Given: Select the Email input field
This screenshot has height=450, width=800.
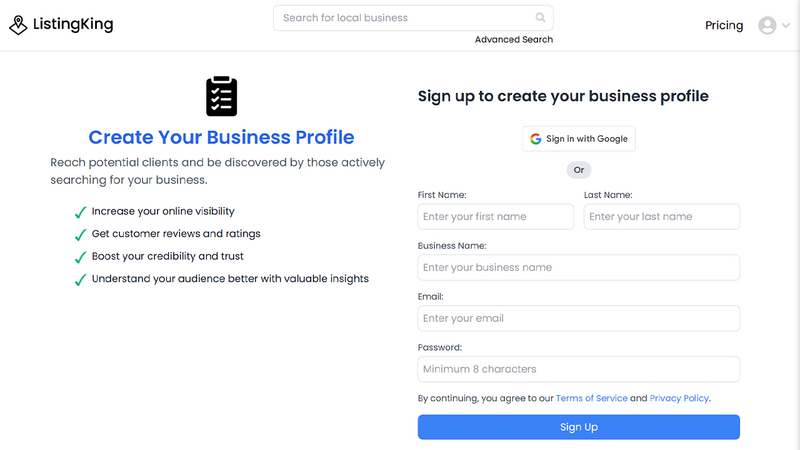Looking at the screenshot, I should (579, 318).
